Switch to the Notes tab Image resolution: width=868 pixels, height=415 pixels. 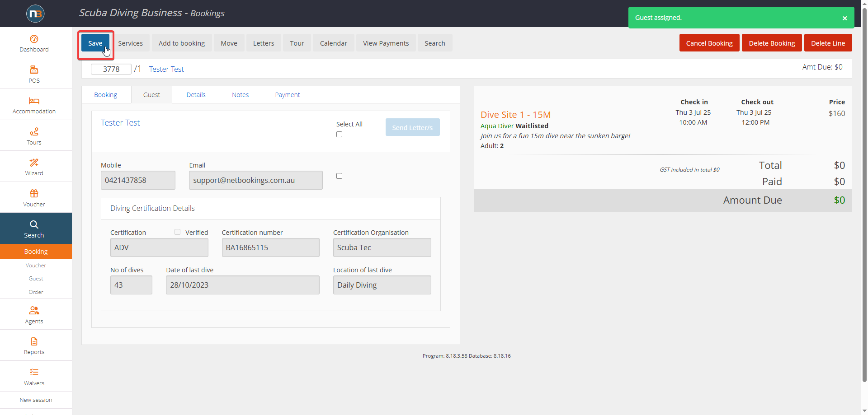(240, 95)
